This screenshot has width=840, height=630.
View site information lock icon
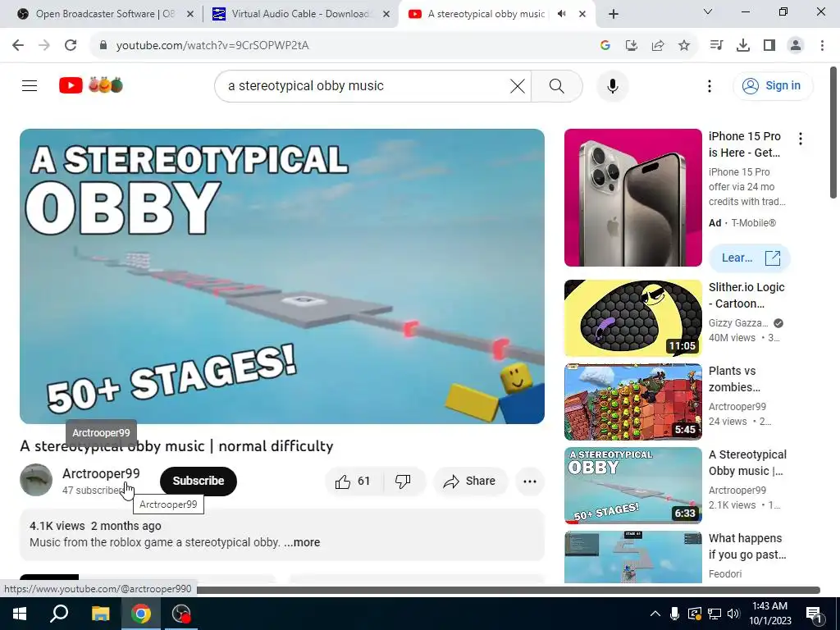pos(103,46)
